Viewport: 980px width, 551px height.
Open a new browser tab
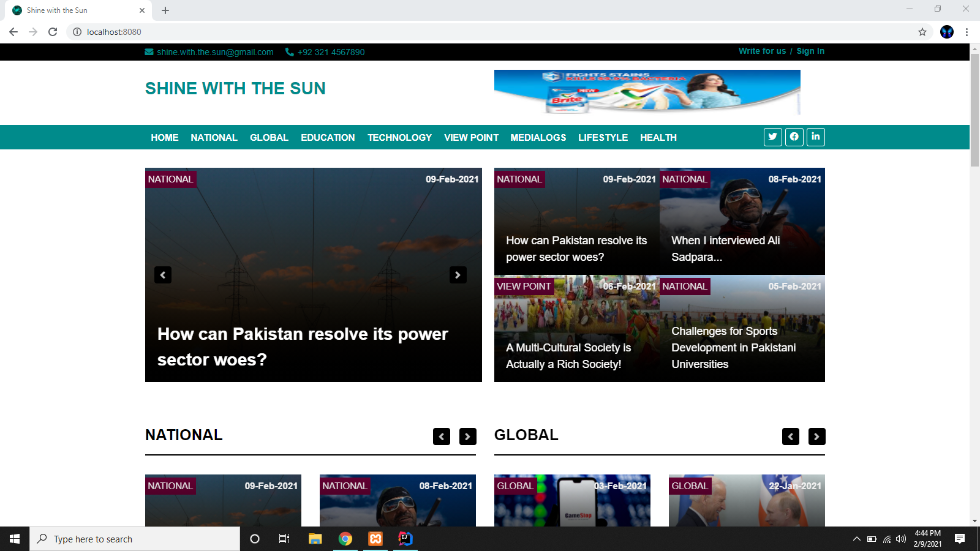[x=165, y=10]
